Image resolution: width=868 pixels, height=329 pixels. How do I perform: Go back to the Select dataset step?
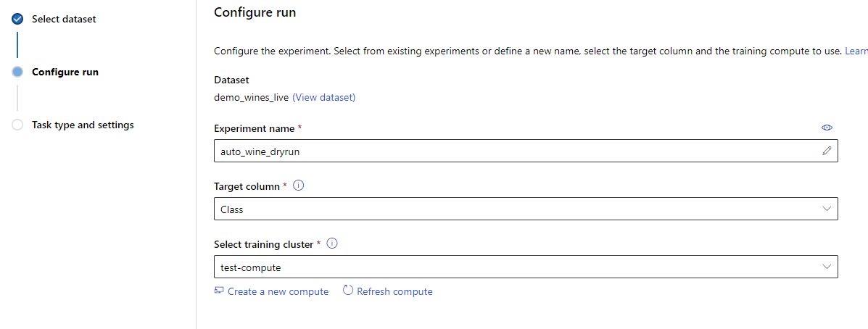click(64, 19)
